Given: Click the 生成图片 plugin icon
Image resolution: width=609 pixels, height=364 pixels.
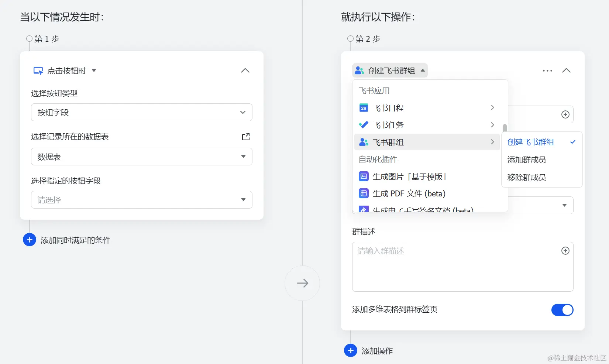Looking at the screenshot, I should [x=364, y=176].
